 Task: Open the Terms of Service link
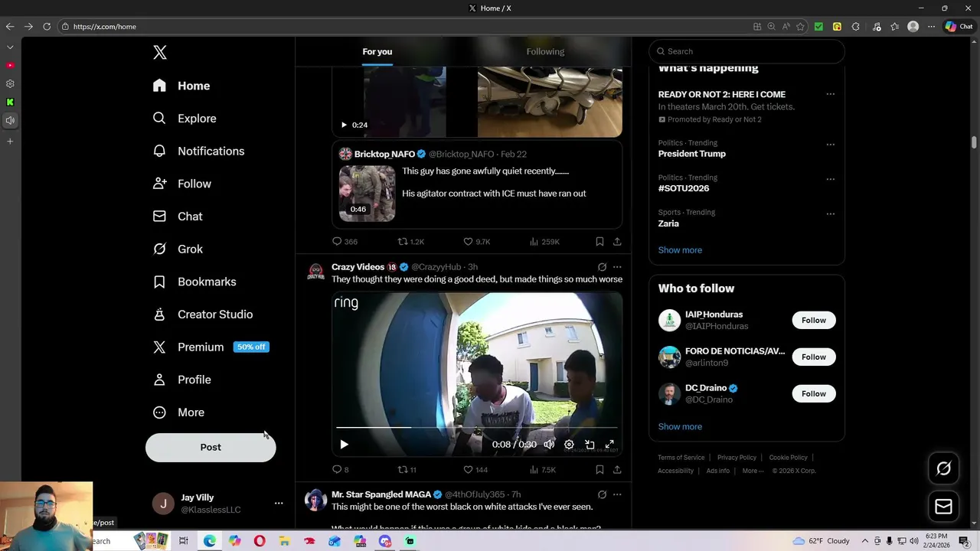[681, 458]
